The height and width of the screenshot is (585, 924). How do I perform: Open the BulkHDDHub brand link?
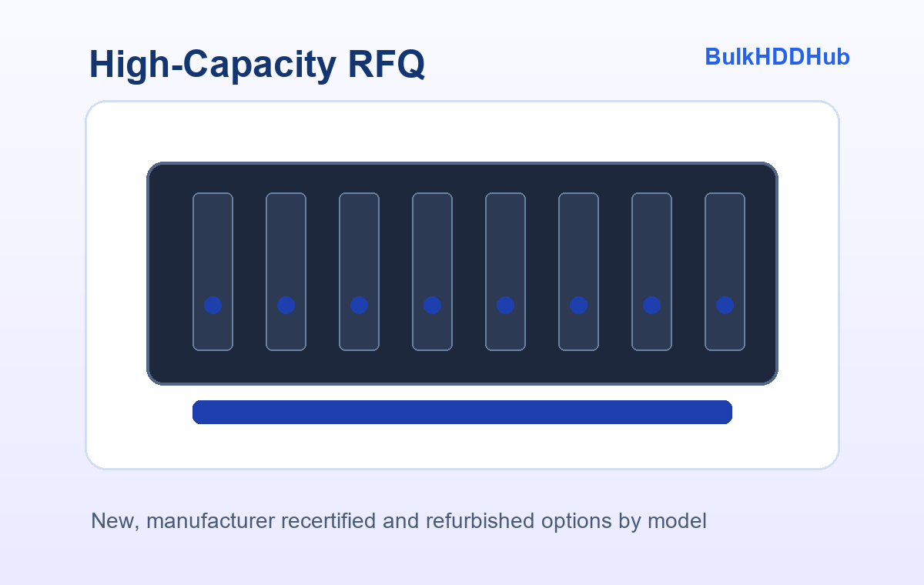pos(777,57)
